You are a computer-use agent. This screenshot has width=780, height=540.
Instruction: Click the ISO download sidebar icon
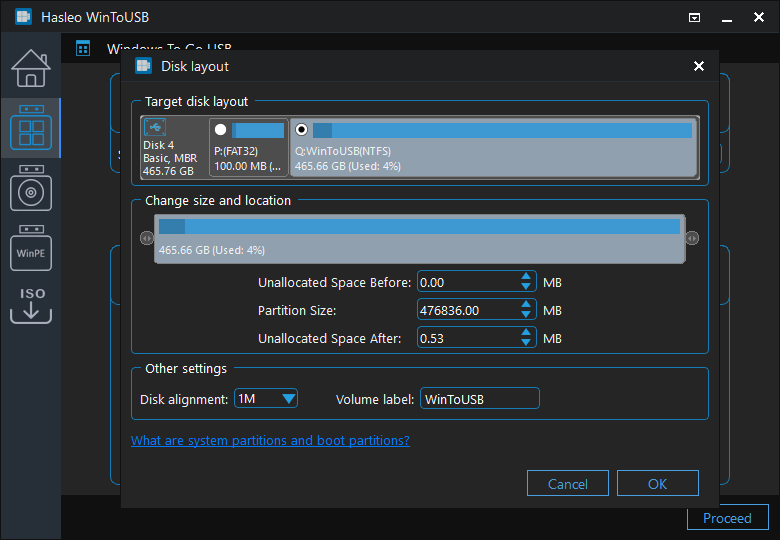tap(30, 305)
